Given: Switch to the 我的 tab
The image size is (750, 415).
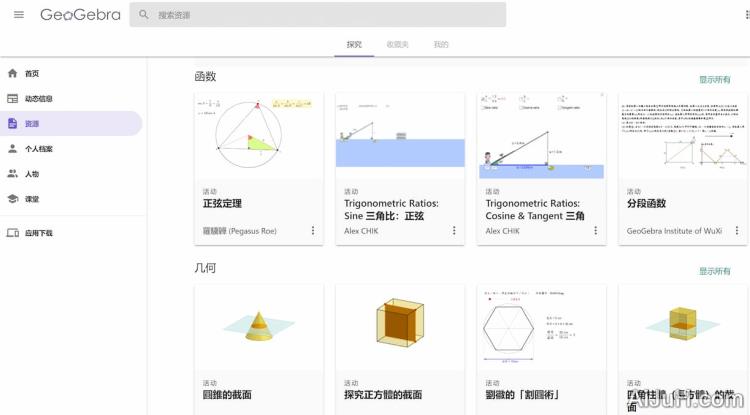Looking at the screenshot, I should (441, 44).
